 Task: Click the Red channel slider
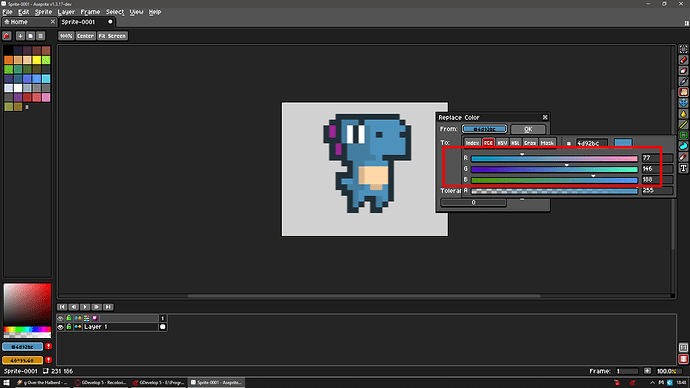tap(554, 158)
